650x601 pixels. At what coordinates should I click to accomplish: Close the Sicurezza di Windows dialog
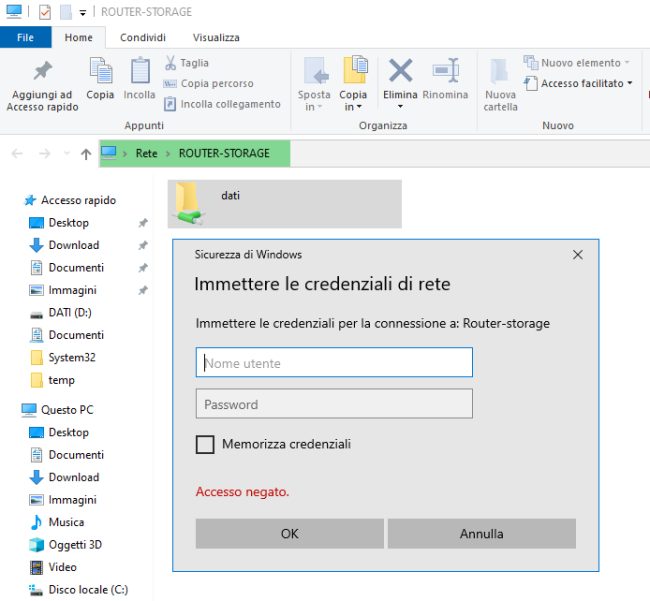578,254
